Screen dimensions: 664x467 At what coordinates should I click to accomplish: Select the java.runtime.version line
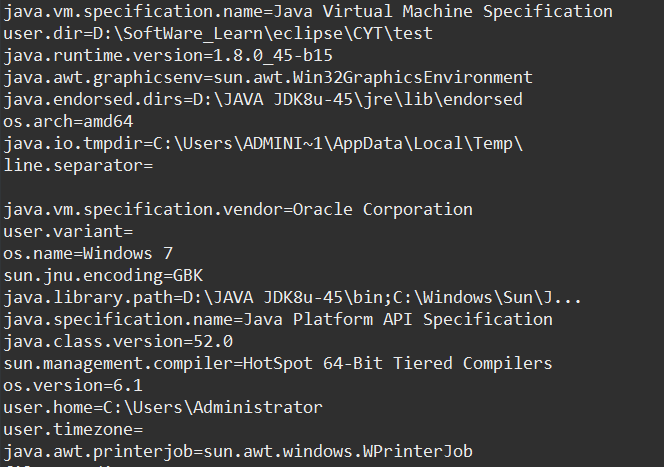168,56
